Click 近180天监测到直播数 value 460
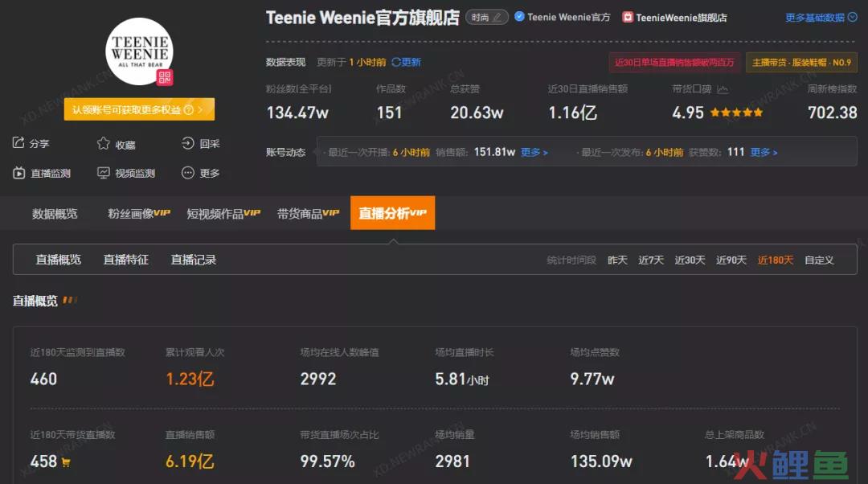 pyautogui.click(x=43, y=379)
